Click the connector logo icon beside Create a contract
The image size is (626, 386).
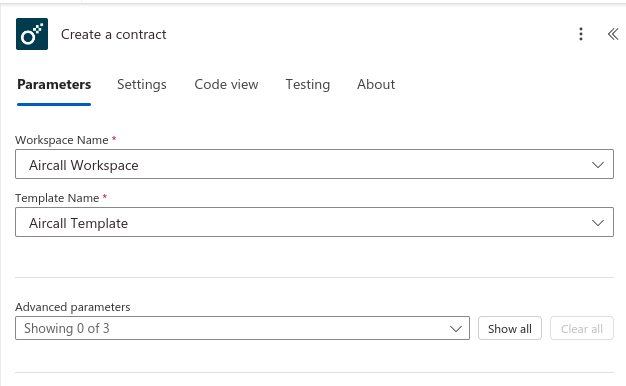[32, 34]
